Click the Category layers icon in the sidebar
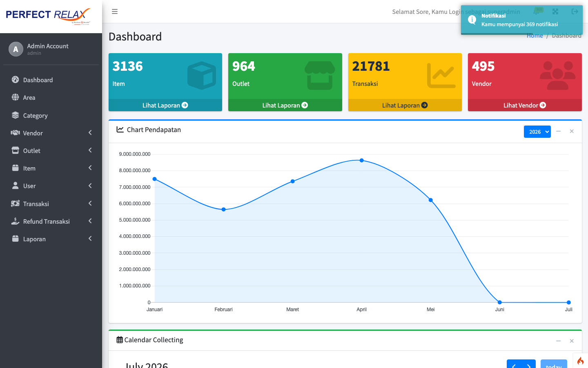Image resolution: width=588 pixels, height=368 pixels. (16, 115)
